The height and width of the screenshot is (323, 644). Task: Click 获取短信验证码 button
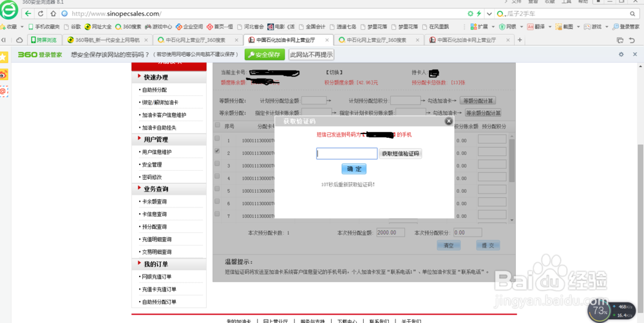(401, 153)
